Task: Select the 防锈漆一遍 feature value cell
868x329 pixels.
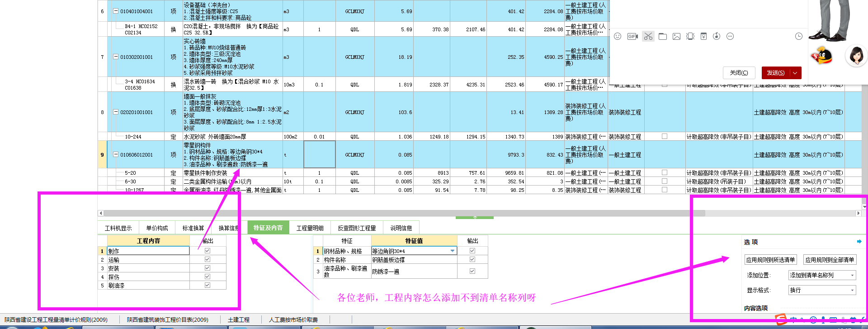Action: tap(414, 272)
